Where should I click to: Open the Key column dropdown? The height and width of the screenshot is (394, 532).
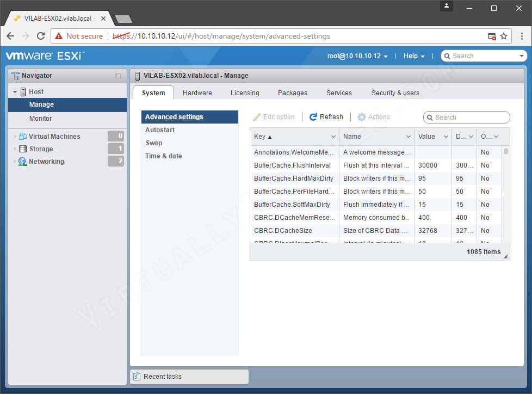[x=333, y=136]
